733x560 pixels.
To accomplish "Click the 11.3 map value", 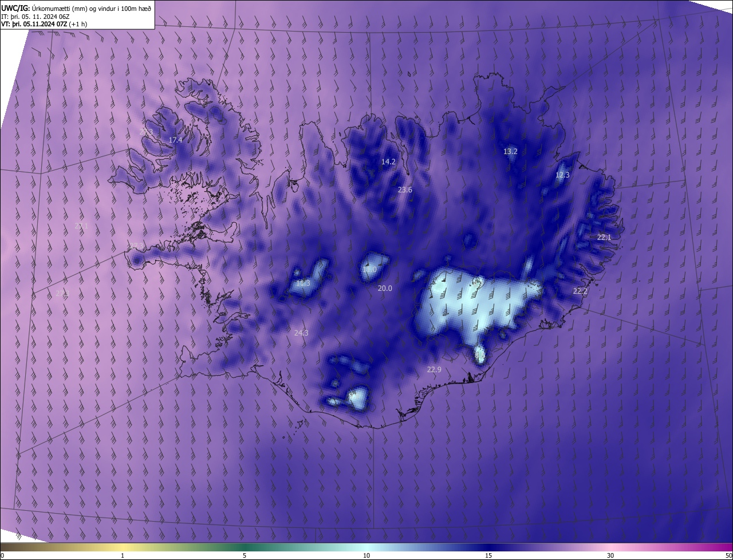I will click(303, 283).
